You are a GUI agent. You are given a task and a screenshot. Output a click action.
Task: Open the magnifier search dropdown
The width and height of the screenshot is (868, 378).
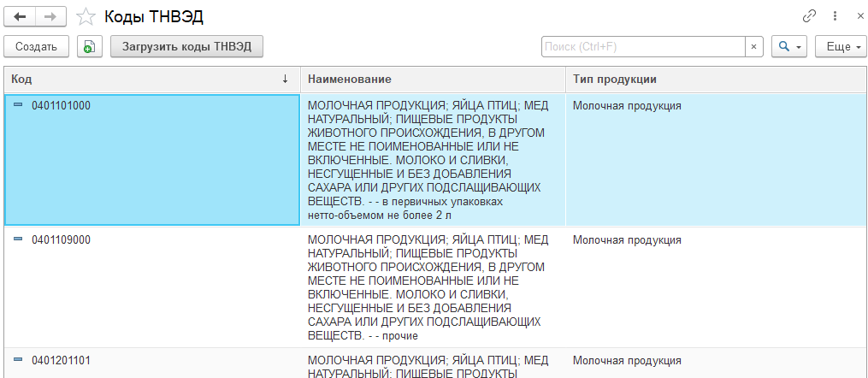click(788, 47)
